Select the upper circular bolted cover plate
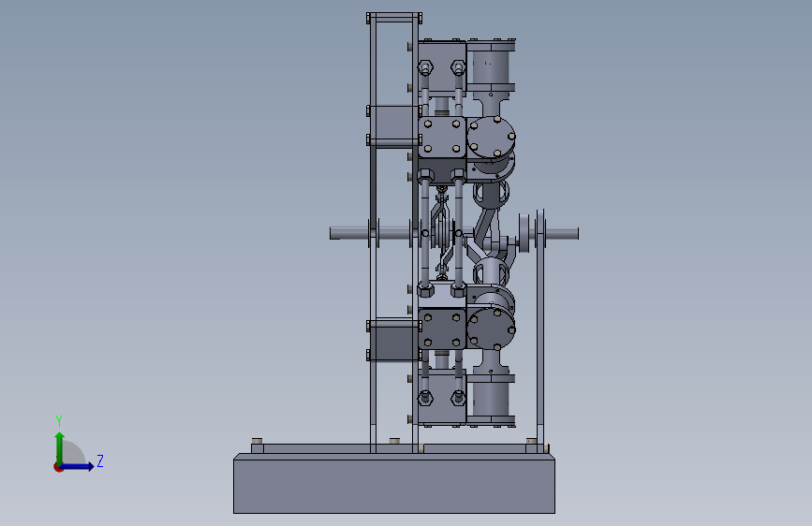812x526 pixels. coord(490,138)
